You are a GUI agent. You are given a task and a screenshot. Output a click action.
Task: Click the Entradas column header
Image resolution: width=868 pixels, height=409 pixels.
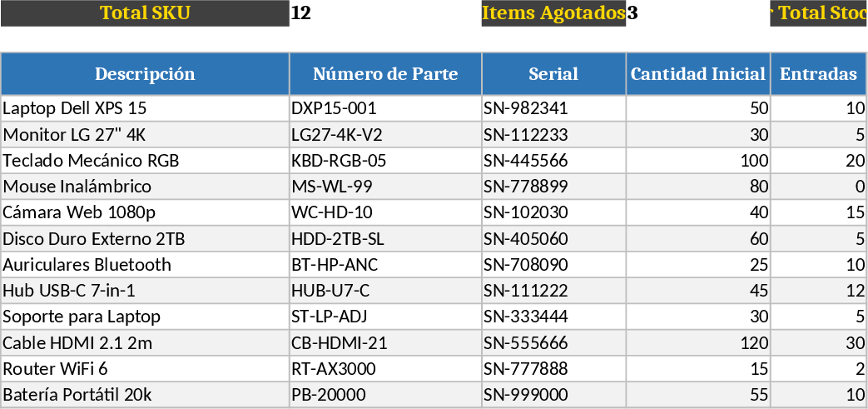click(818, 74)
